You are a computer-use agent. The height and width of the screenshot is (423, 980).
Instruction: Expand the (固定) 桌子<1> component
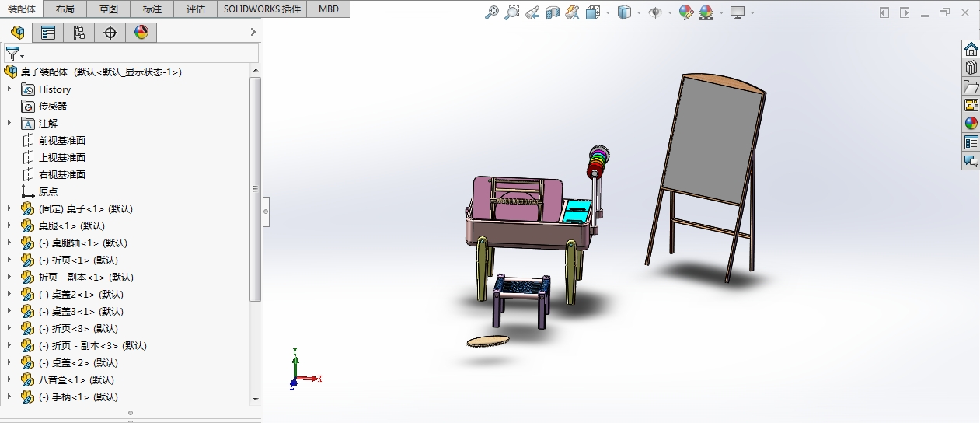[x=10, y=209]
